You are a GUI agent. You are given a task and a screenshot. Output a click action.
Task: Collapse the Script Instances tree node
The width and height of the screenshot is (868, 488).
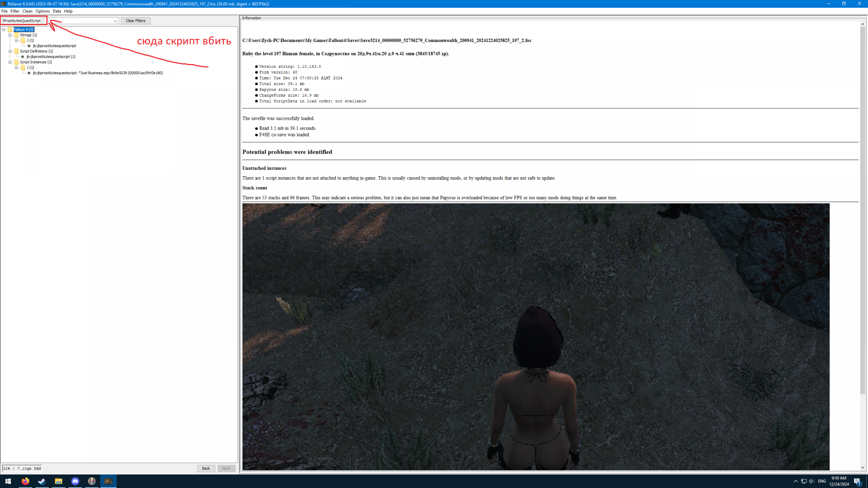click(10, 62)
